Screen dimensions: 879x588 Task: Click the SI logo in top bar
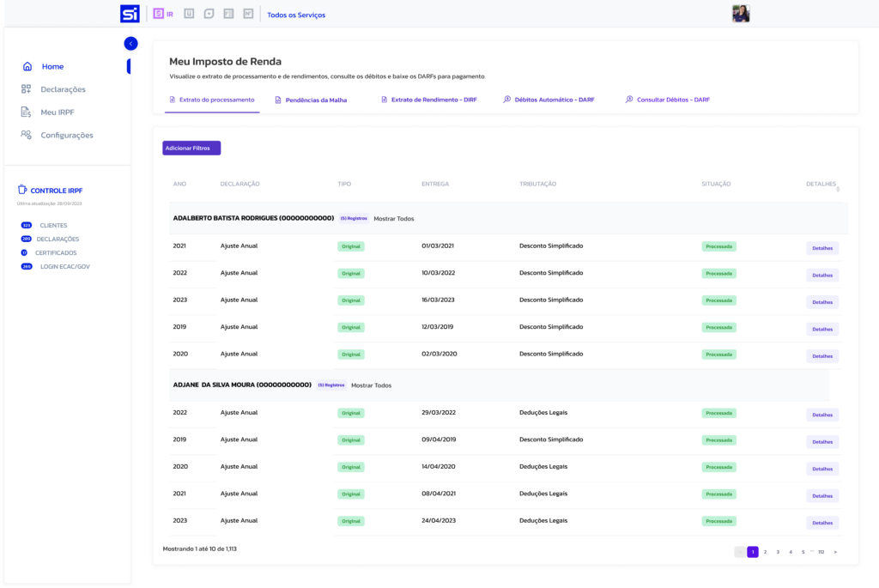click(130, 14)
